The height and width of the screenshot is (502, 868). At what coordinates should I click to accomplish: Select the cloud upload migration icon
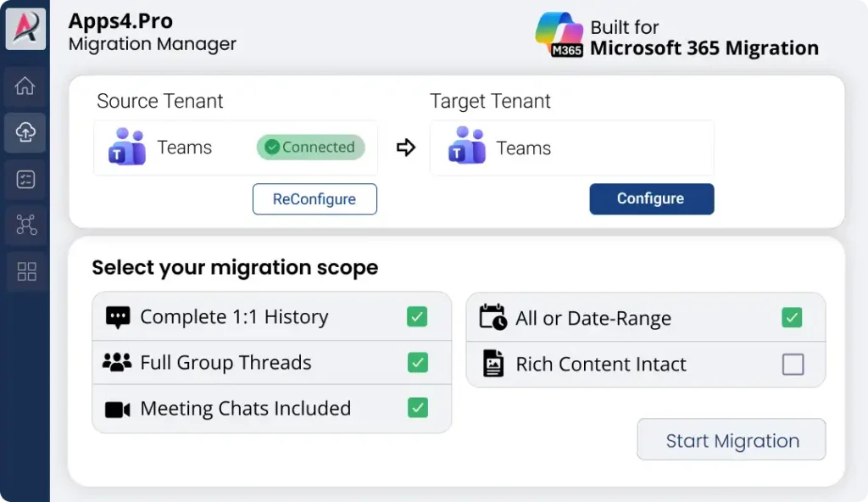(x=25, y=132)
